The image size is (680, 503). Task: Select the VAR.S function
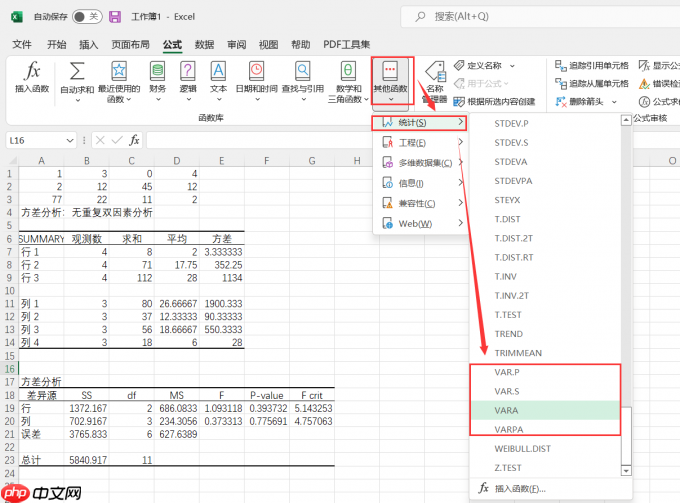pos(545,391)
